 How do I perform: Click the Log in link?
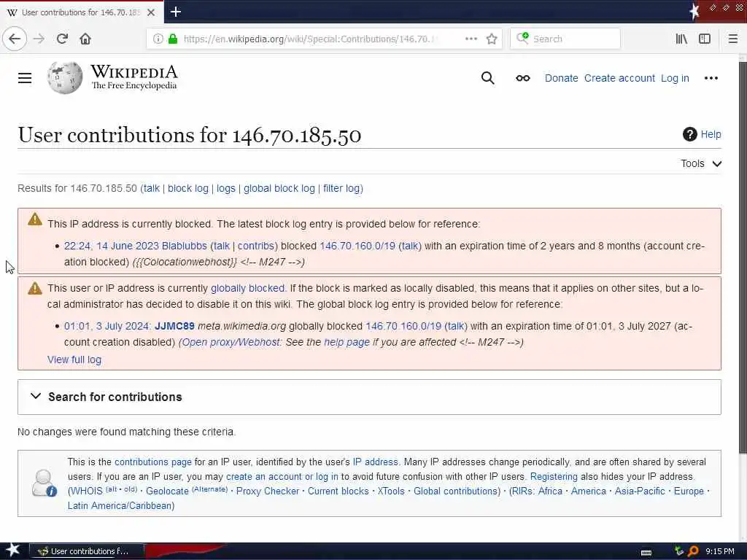tap(675, 78)
